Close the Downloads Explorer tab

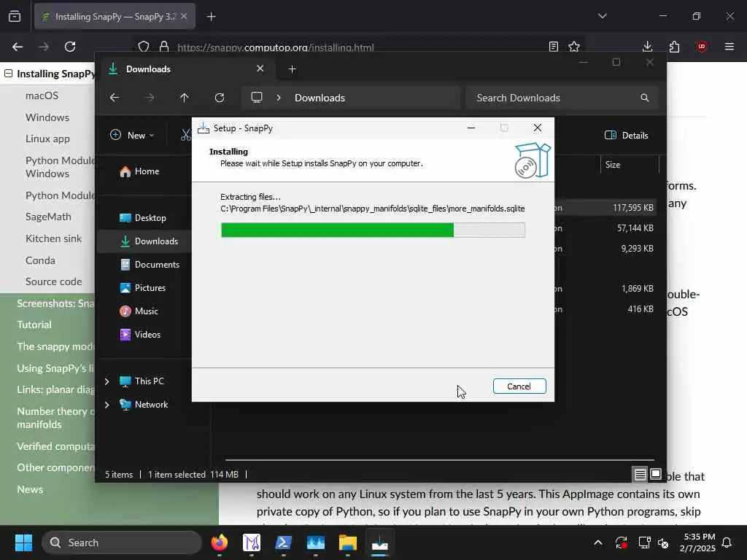(x=260, y=69)
